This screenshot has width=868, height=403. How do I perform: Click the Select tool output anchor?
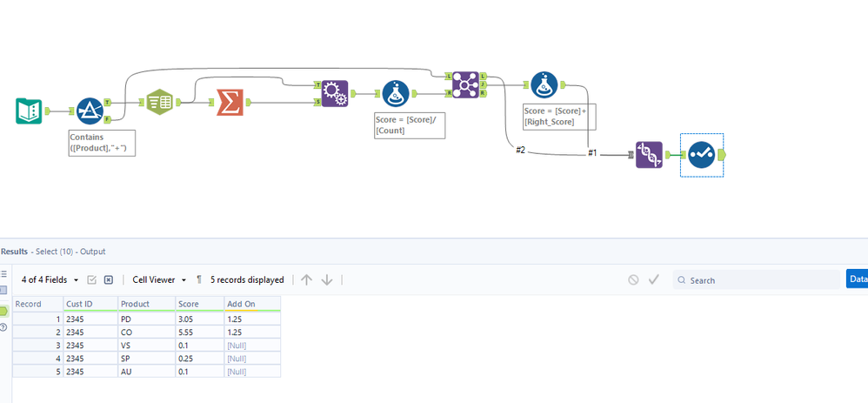point(722,155)
